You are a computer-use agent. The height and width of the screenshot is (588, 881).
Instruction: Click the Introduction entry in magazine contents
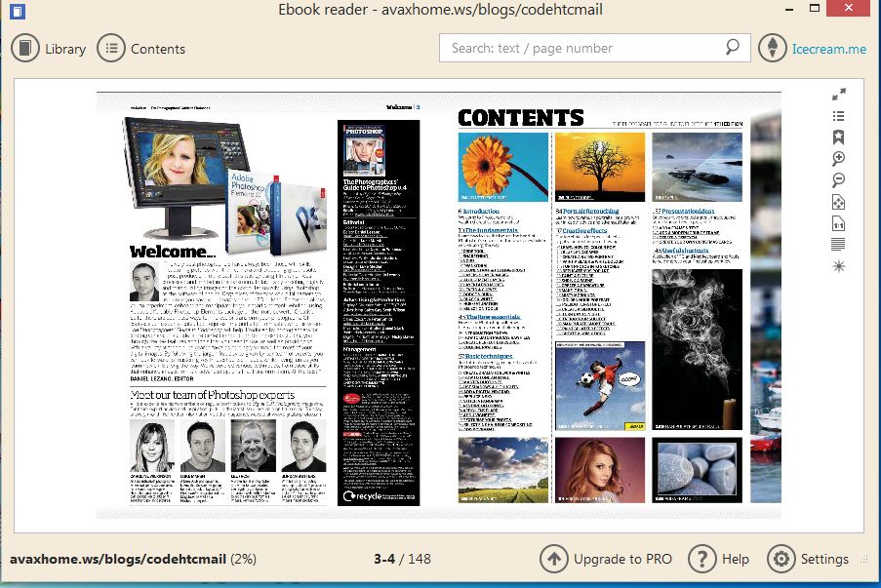coord(479,212)
